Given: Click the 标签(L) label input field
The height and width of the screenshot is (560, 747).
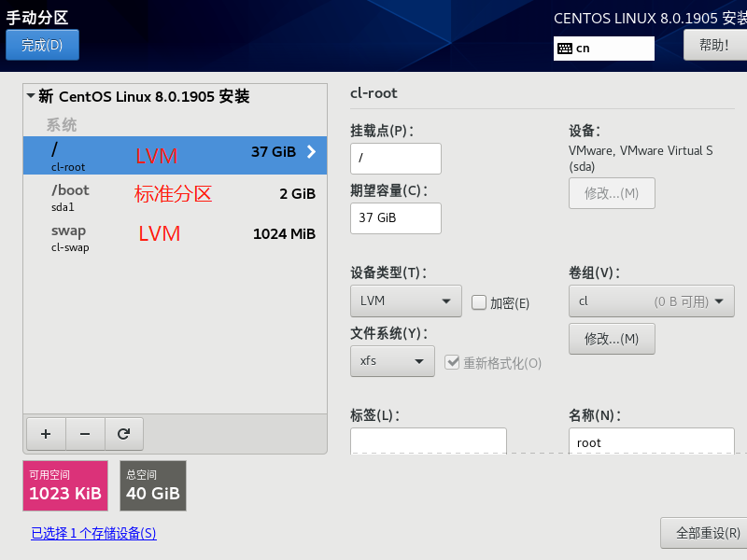Looking at the screenshot, I should (x=429, y=441).
